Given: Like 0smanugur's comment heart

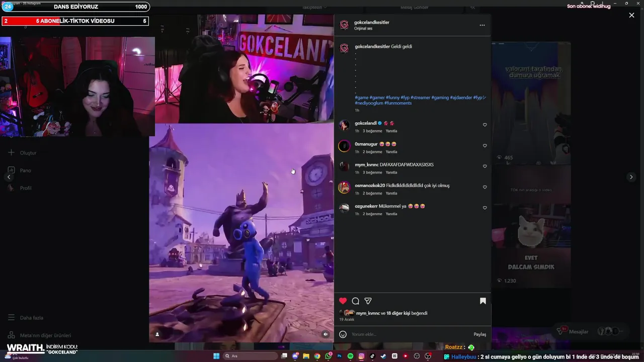Looking at the screenshot, I should point(485,145).
